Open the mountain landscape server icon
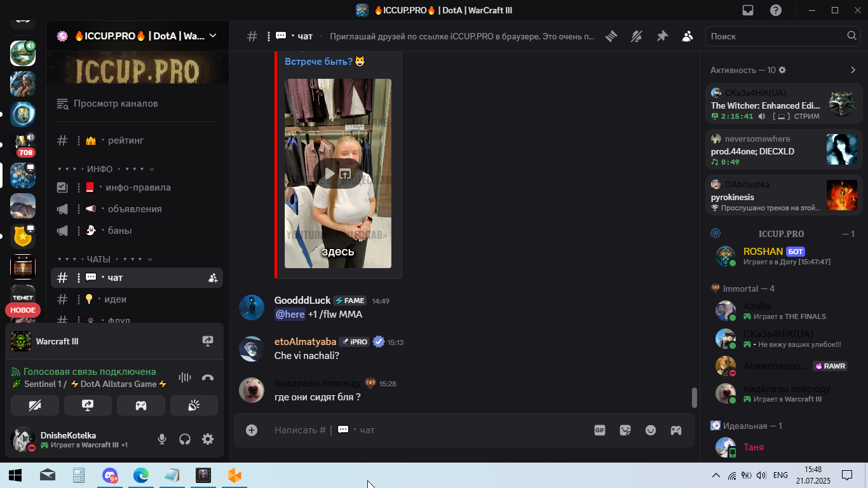The image size is (868, 488). (x=23, y=206)
